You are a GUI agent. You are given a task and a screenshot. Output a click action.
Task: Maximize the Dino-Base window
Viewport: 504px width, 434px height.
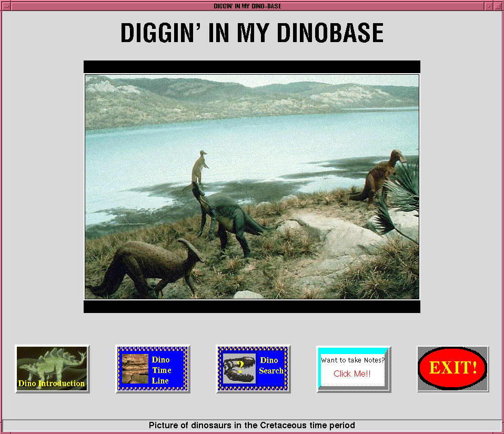pos(498,6)
